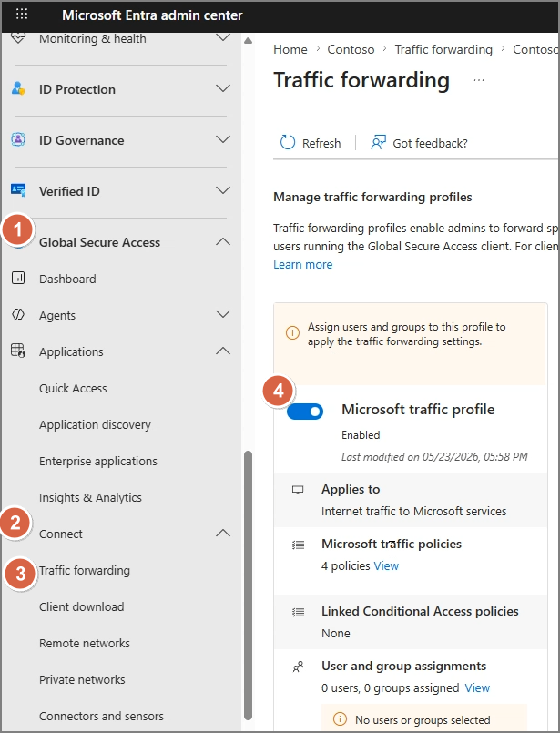
Task: Click View link for users and groups assigned
Action: click(x=477, y=688)
